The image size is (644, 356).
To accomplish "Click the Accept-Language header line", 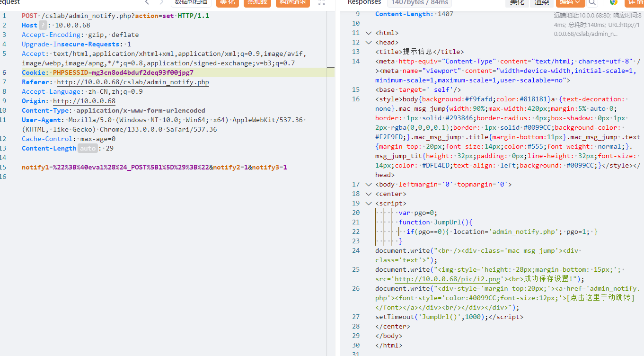I will click(x=82, y=91).
